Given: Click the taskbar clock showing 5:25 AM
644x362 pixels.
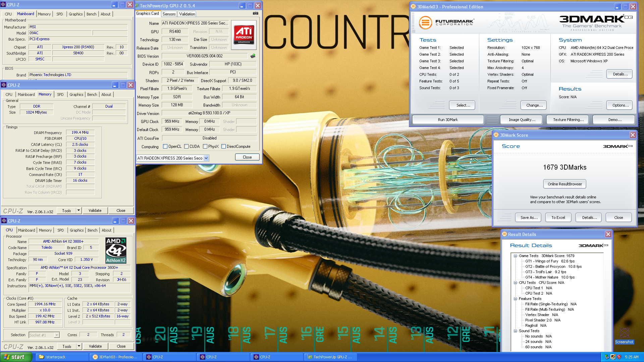Looking at the screenshot, I should pyautogui.click(x=632, y=357).
